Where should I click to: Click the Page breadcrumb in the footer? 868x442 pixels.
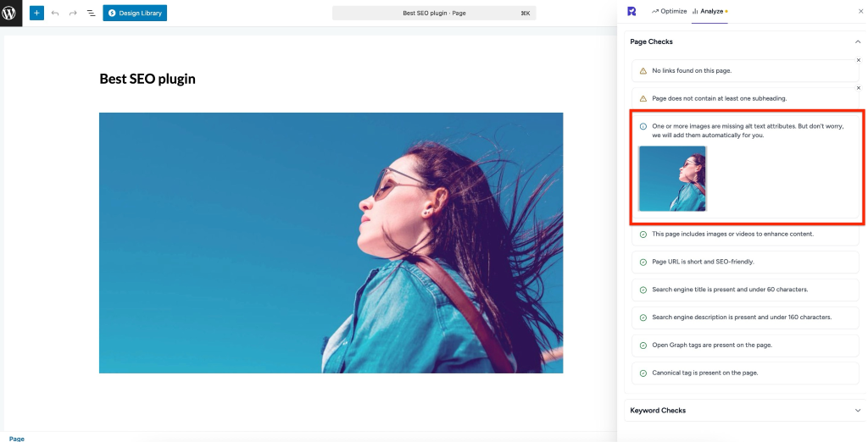tap(17, 438)
